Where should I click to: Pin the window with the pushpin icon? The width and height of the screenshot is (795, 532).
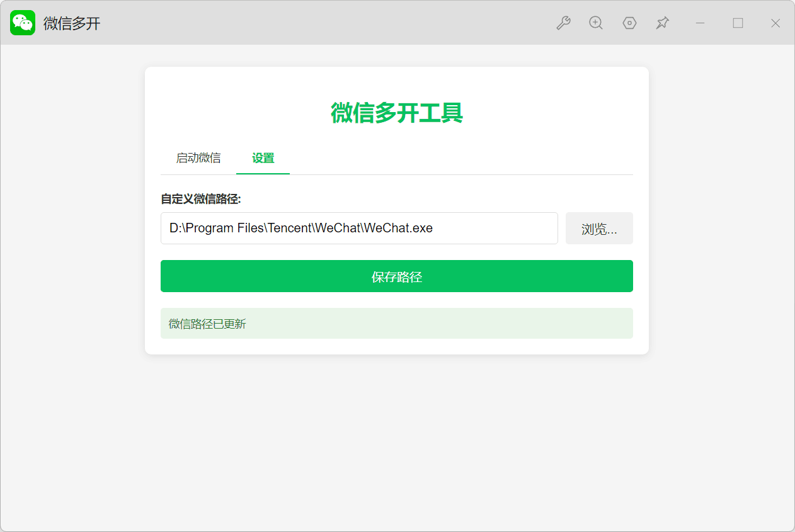662,23
